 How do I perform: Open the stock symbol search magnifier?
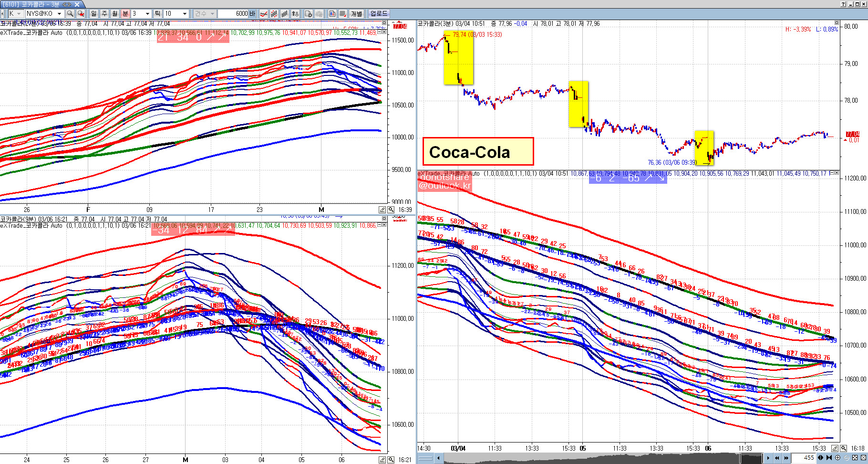[x=70, y=14]
